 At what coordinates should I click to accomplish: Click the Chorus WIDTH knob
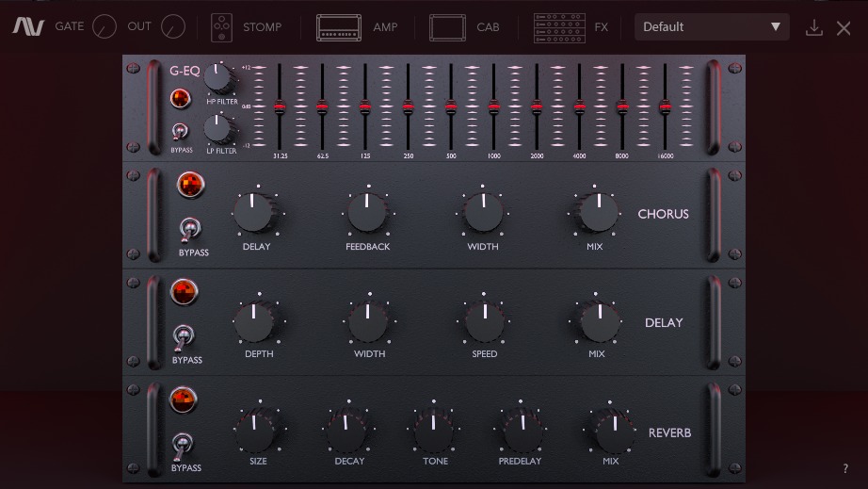(x=483, y=212)
